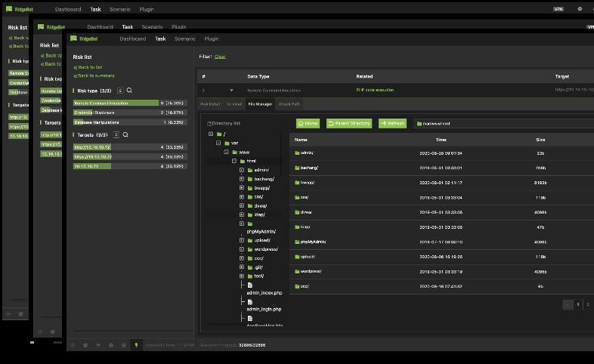This screenshot has height=364, width=594.
Task: Open the search icon beside Risk type (3/3)
Action: coord(129,91)
